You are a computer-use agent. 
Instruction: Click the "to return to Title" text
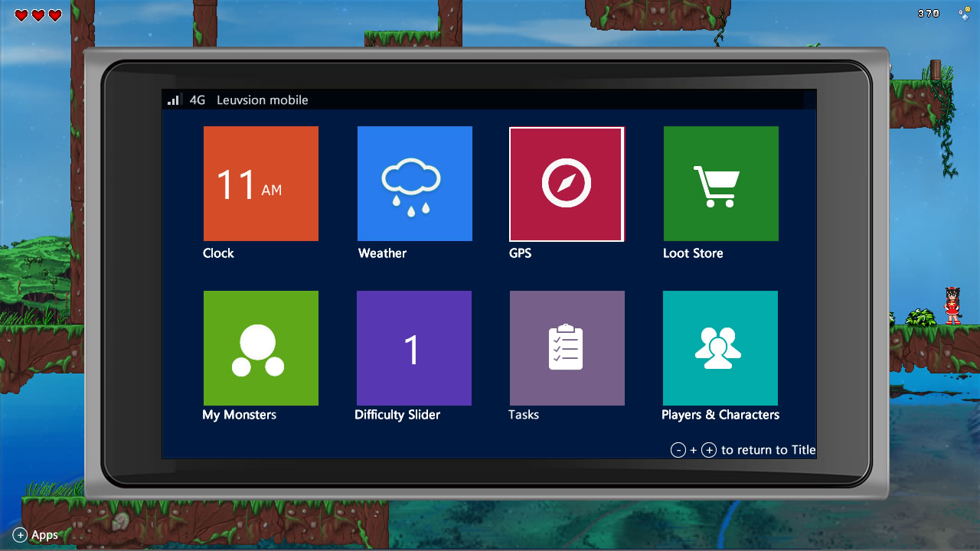pyautogui.click(x=768, y=450)
